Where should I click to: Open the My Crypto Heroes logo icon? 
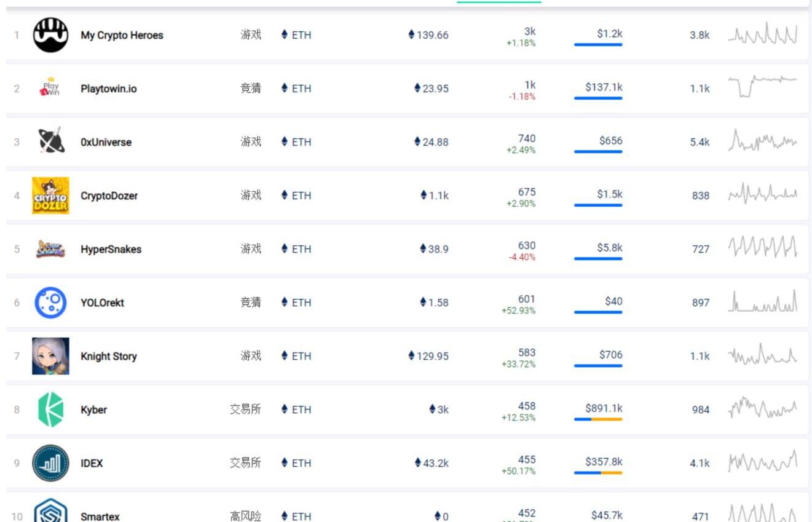coord(50,35)
